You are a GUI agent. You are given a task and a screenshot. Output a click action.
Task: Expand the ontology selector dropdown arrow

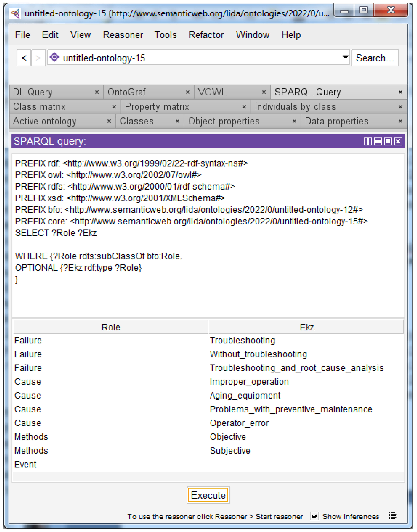[x=345, y=57]
